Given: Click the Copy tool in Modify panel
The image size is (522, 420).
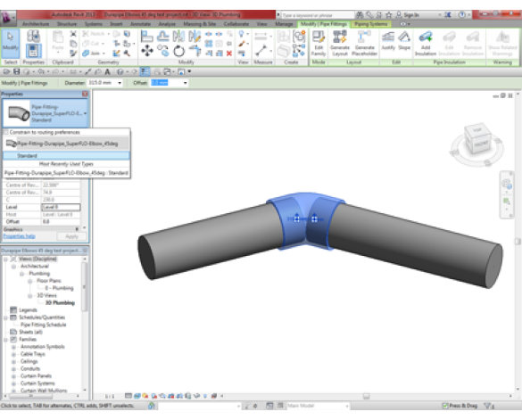Looking at the screenshot, I should pos(162,51).
